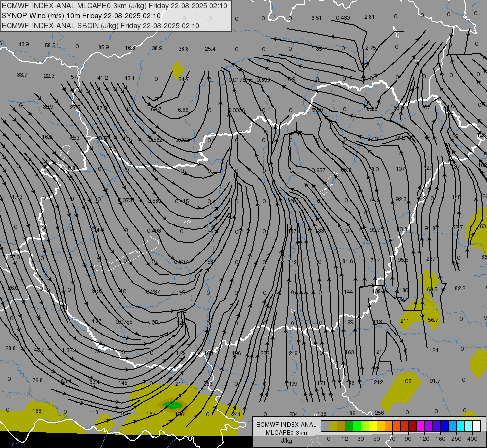The image size is (487, 448).
Task: Click the map value 216
Action: 293,353
